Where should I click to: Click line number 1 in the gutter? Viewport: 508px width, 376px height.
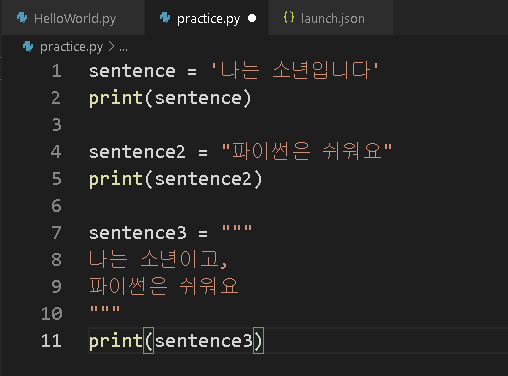[57, 71]
